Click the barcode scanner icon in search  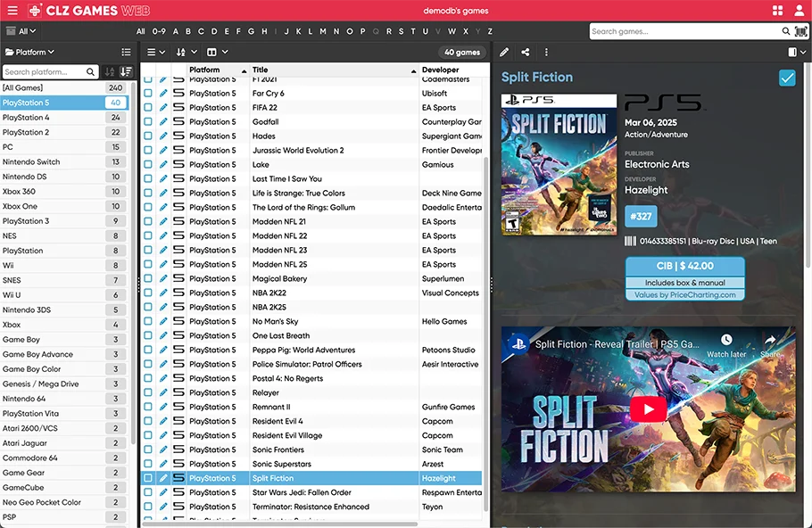click(x=800, y=31)
